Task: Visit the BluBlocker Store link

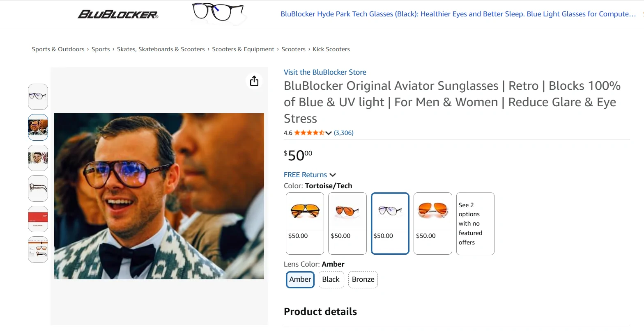Action: pos(325,72)
